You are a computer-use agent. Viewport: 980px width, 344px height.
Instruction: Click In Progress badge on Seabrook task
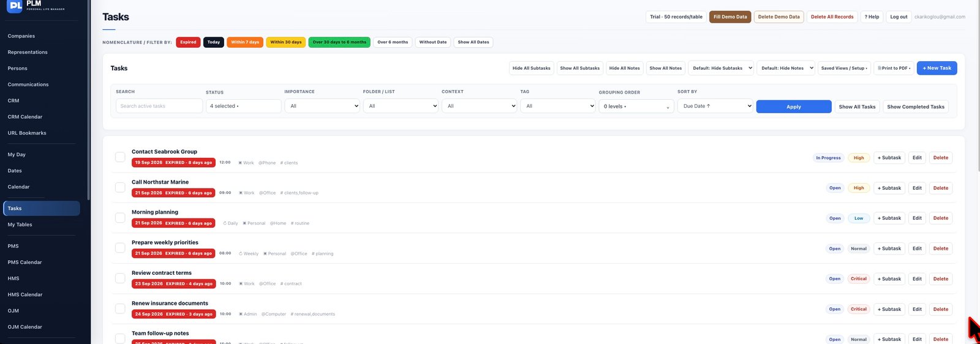[828, 158]
